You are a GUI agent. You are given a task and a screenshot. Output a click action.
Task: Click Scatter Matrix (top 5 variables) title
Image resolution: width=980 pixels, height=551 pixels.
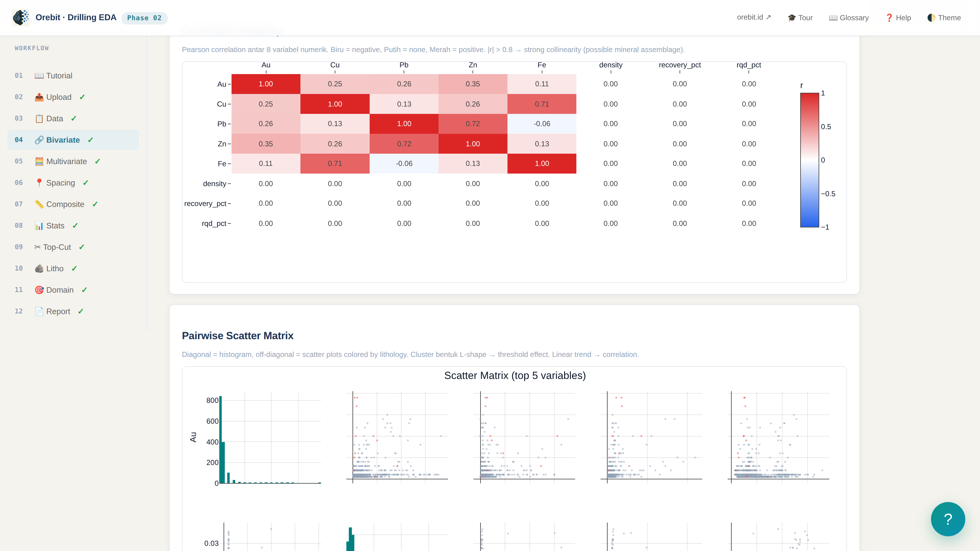(x=515, y=376)
